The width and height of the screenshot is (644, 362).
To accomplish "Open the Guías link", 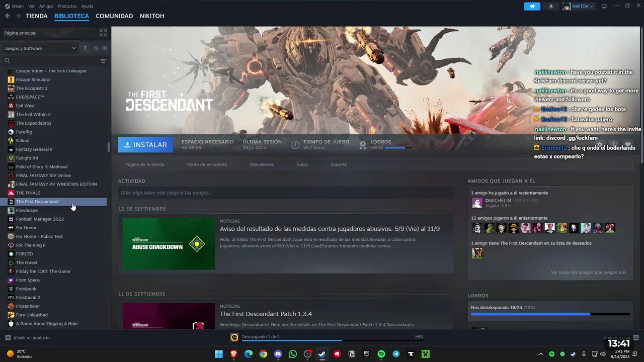I will pos(302,164).
